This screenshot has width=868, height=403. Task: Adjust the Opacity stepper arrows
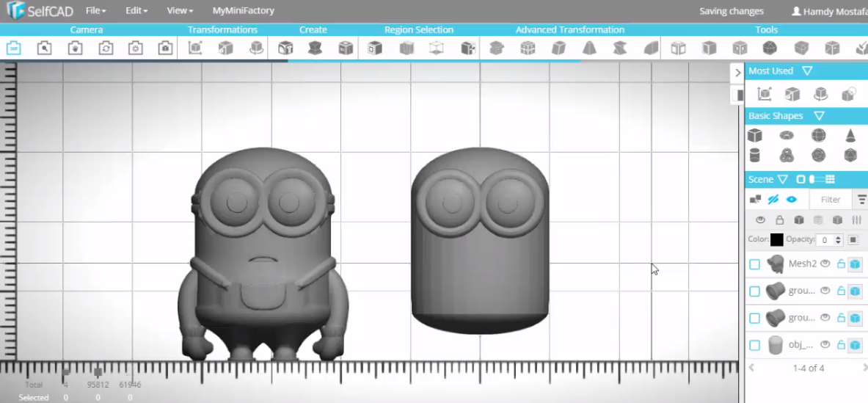coord(838,240)
